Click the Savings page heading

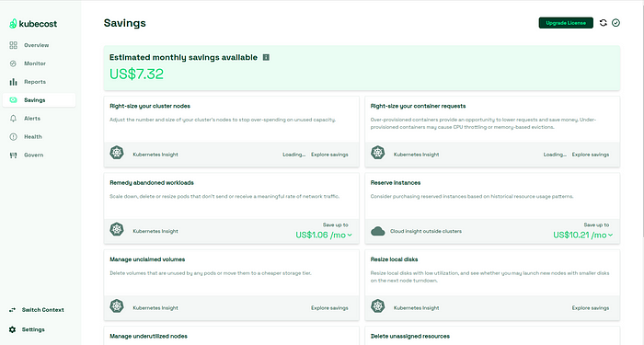pos(125,23)
